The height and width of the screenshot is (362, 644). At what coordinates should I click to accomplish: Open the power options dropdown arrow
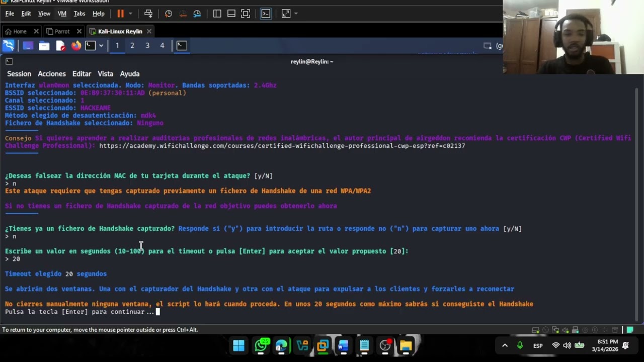(x=131, y=14)
